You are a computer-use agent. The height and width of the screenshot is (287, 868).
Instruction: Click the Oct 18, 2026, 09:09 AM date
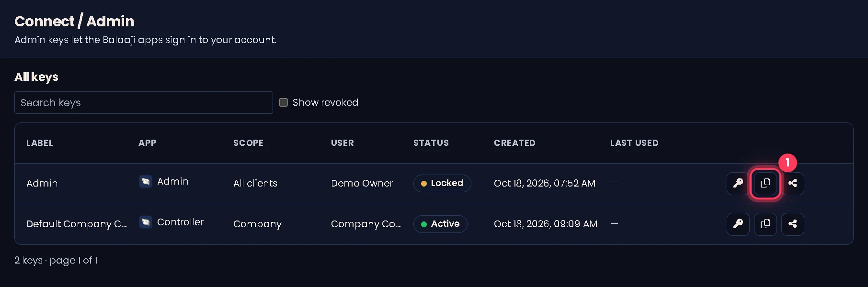546,224
